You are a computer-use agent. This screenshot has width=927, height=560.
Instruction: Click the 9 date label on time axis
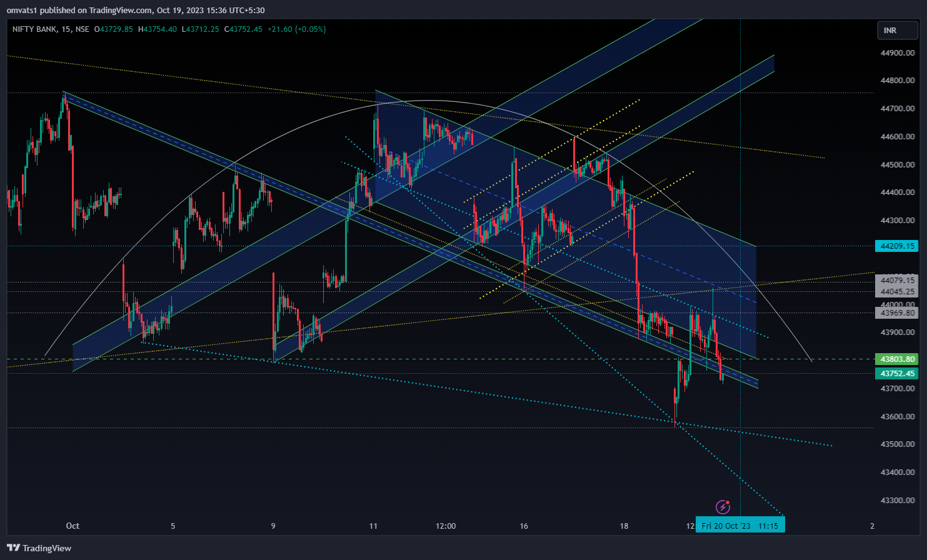(x=273, y=526)
